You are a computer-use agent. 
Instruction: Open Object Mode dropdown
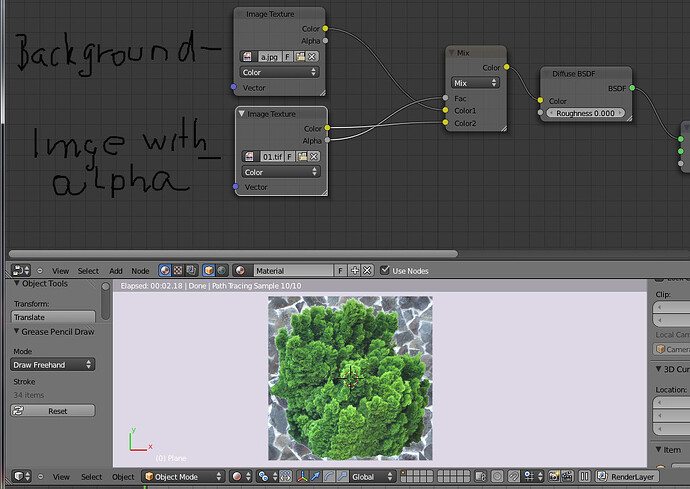coord(183,476)
